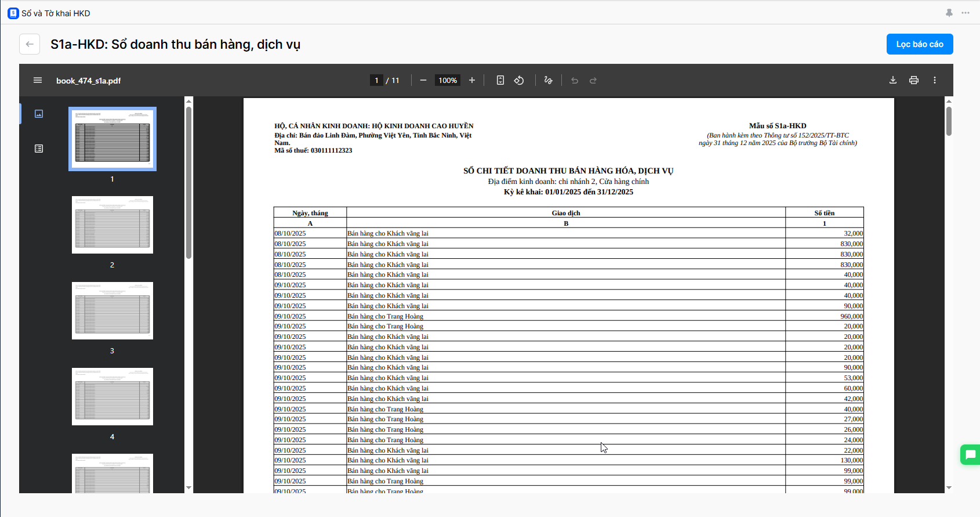Download the PDF file

pos(893,81)
